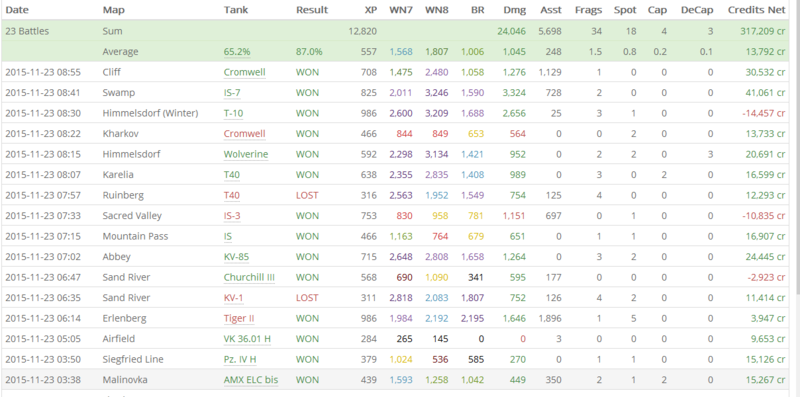Click damage value 3,324
The height and width of the screenshot is (397, 800).
pos(514,93)
